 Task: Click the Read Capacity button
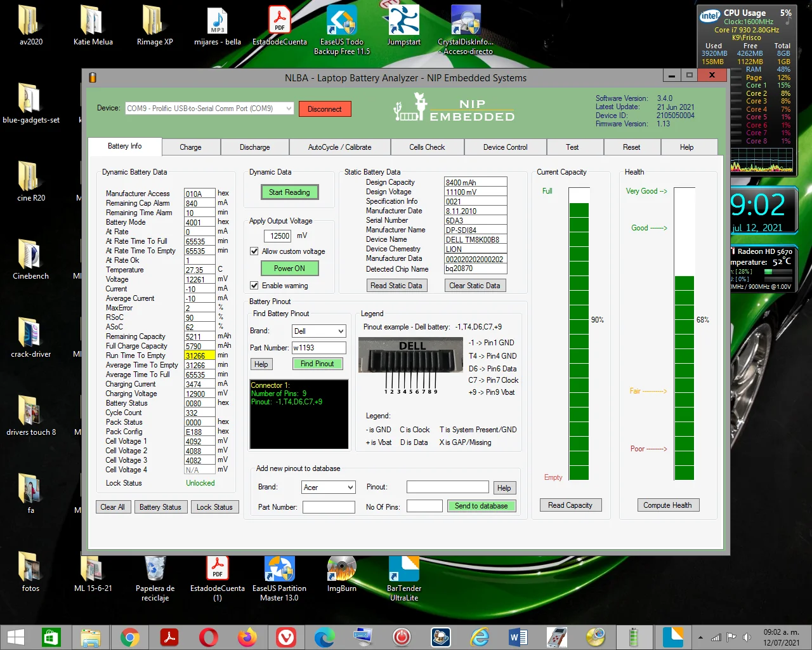tap(570, 505)
